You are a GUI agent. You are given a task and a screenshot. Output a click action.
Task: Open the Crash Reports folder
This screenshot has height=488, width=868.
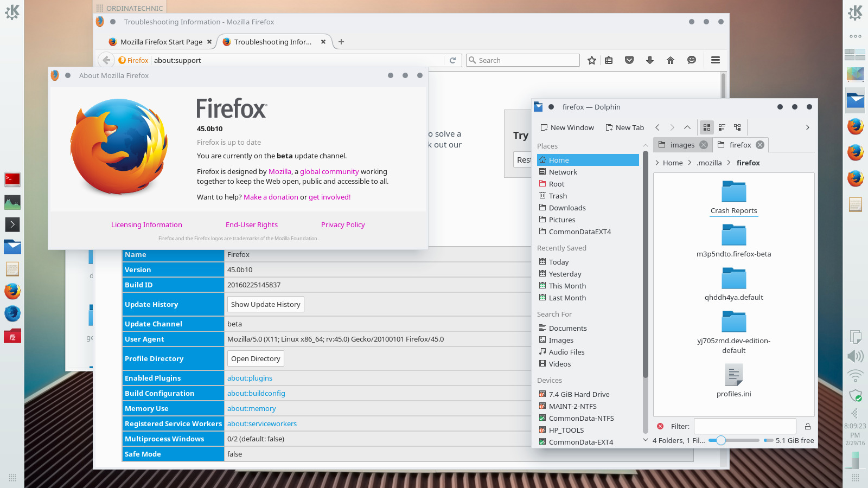point(734,197)
